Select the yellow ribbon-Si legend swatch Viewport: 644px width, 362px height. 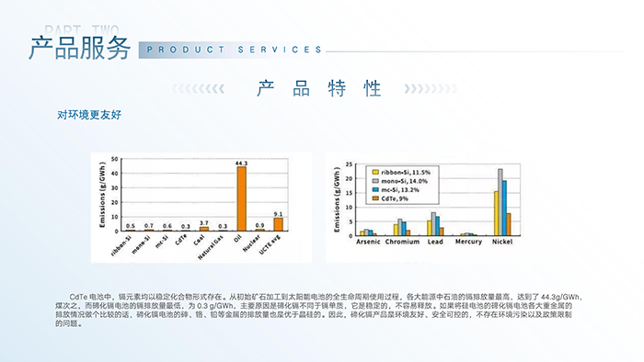point(375,172)
